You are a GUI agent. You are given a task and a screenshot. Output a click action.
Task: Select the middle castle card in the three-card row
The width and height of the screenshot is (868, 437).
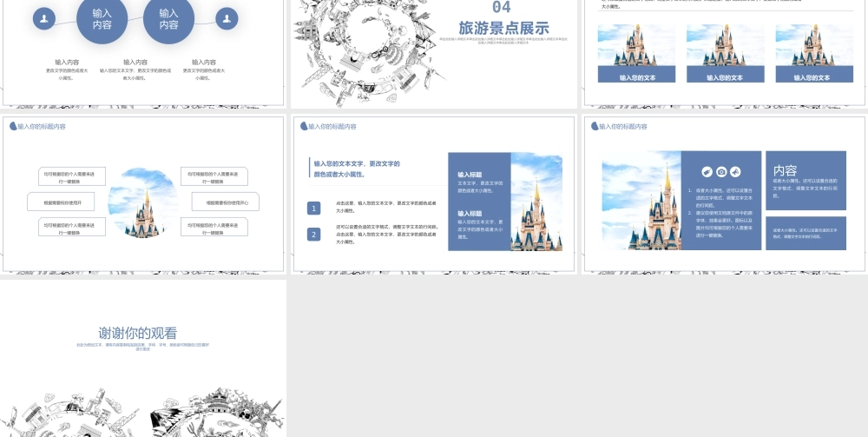[725, 53]
